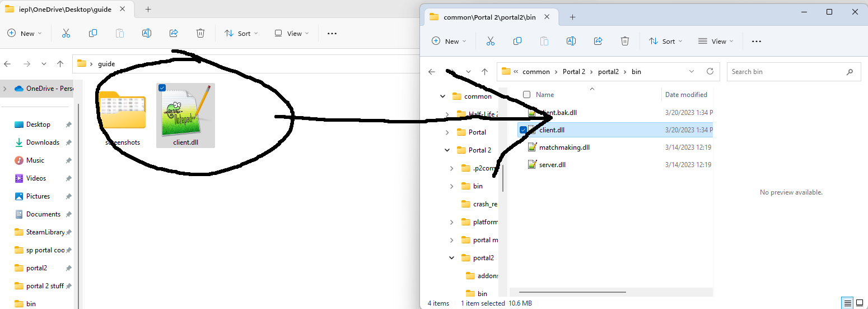
Task: Go up one level in guide window
Action: 60,64
